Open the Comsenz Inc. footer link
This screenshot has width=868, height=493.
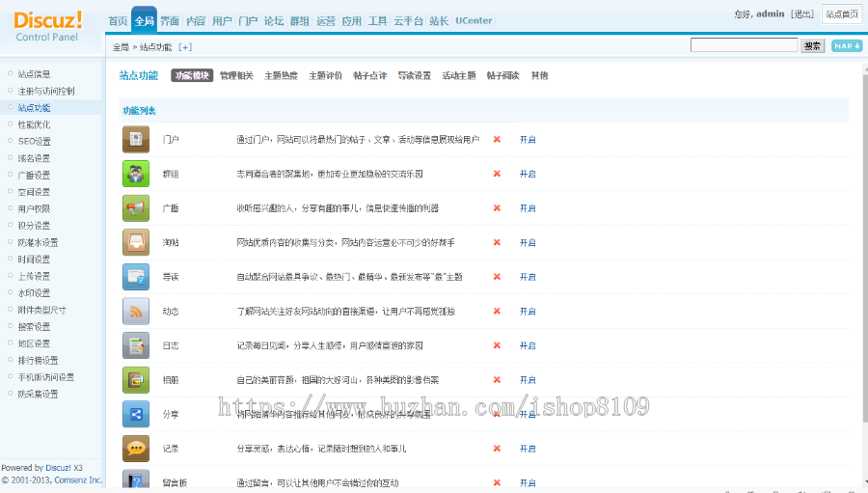pos(78,480)
